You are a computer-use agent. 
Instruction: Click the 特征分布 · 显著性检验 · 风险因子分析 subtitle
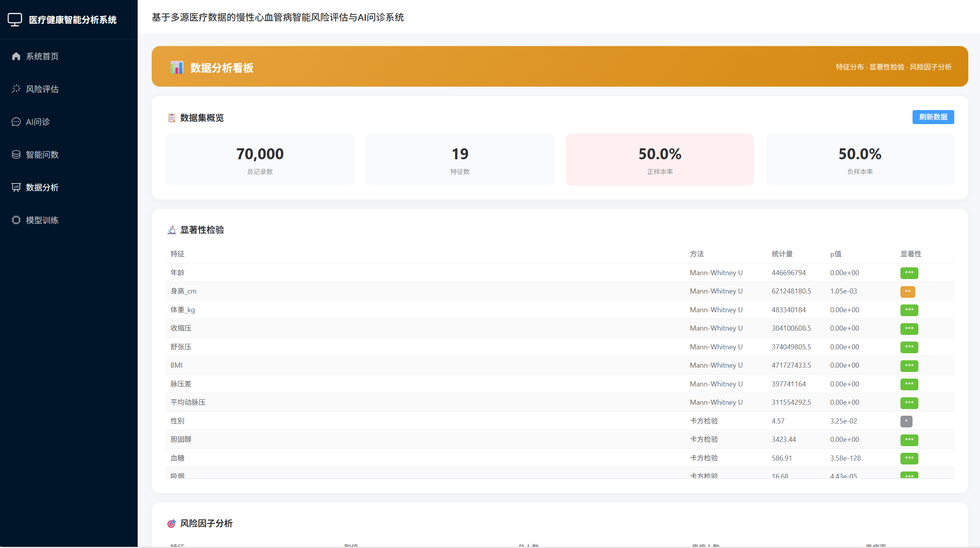893,67
